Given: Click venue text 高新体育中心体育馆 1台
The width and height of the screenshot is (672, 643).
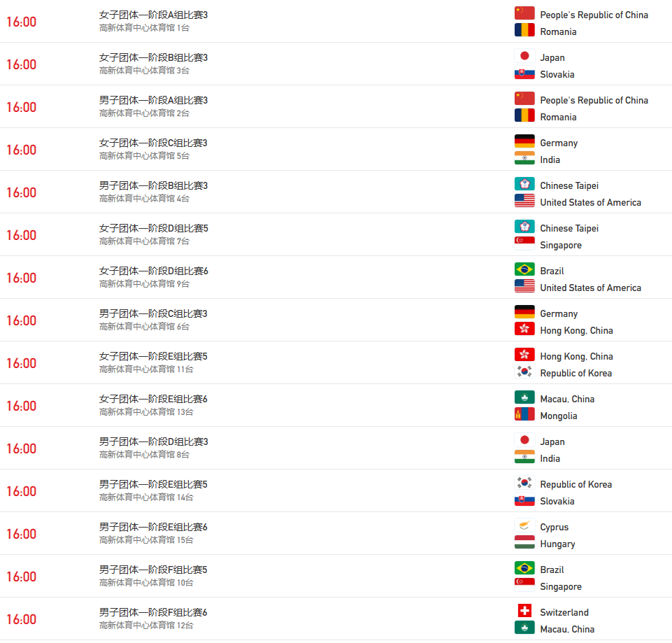Looking at the screenshot, I should (144, 28).
